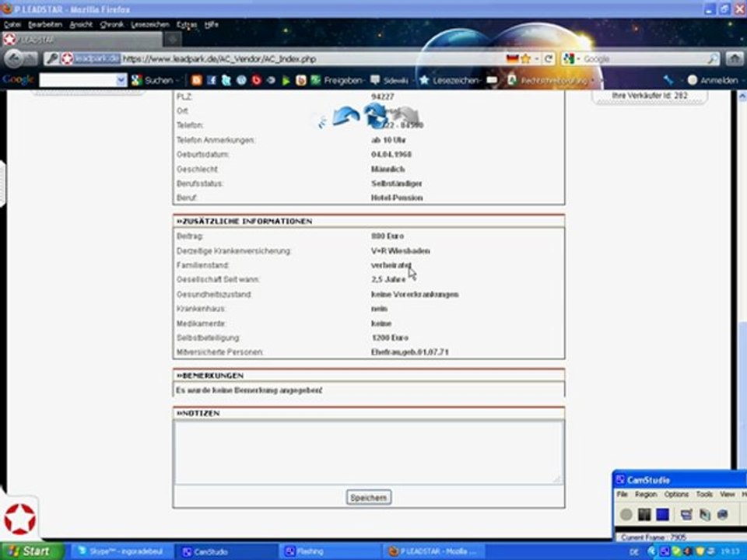Screen dimensions: 747x560
Task: Click the CamStudio blue Stop button
Action: pyautogui.click(x=663, y=514)
